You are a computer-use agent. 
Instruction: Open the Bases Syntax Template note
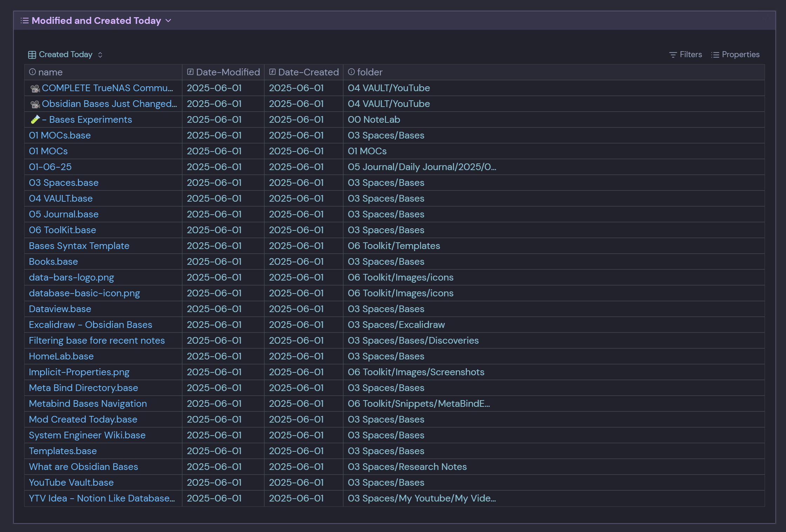click(x=79, y=246)
